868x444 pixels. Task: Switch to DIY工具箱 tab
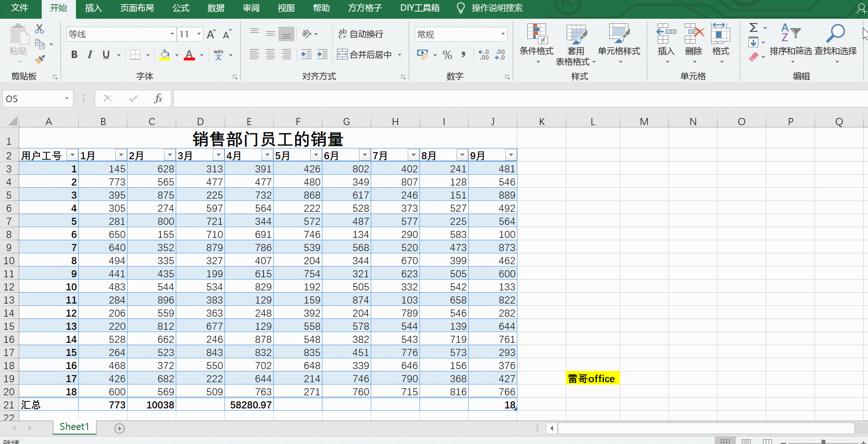(x=420, y=8)
